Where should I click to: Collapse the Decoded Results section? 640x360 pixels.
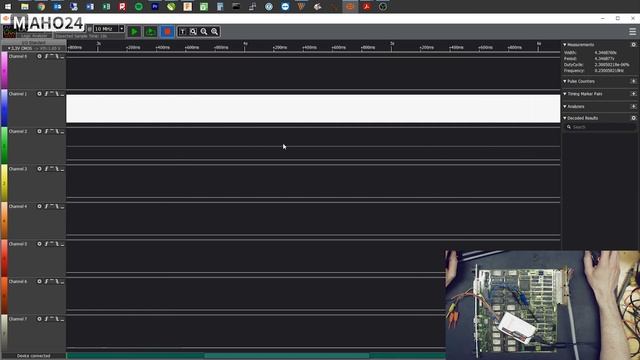click(x=565, y=118)
